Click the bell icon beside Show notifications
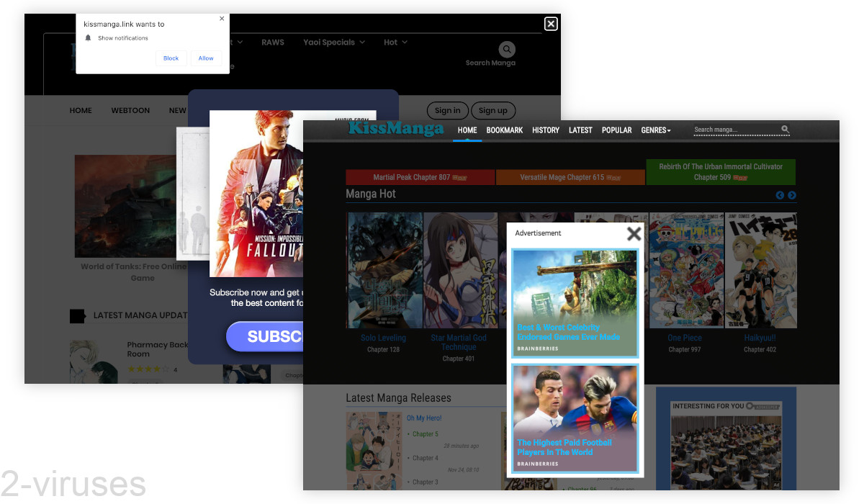864x504 pixels. pyautogui.click(x=89, y=38)
